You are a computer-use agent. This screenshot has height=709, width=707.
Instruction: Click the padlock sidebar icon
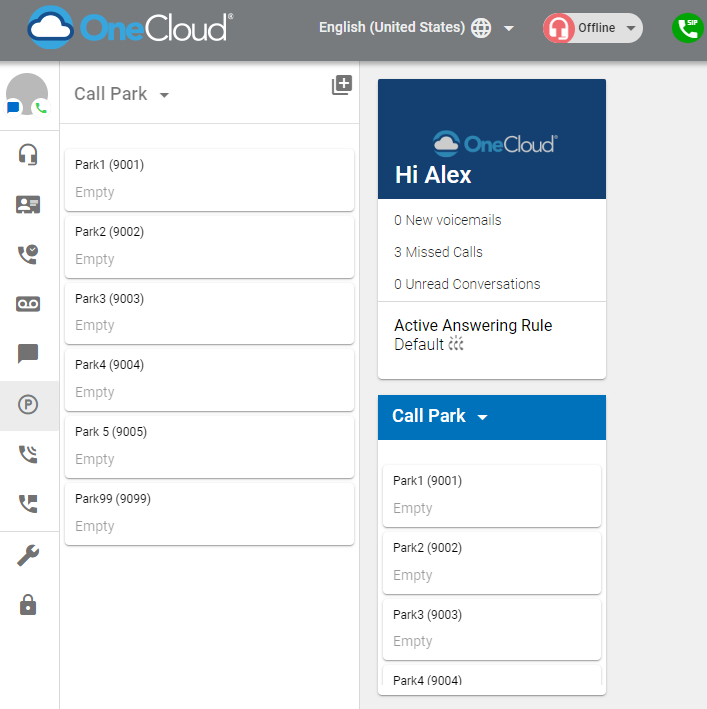click(x=28, y=605)
